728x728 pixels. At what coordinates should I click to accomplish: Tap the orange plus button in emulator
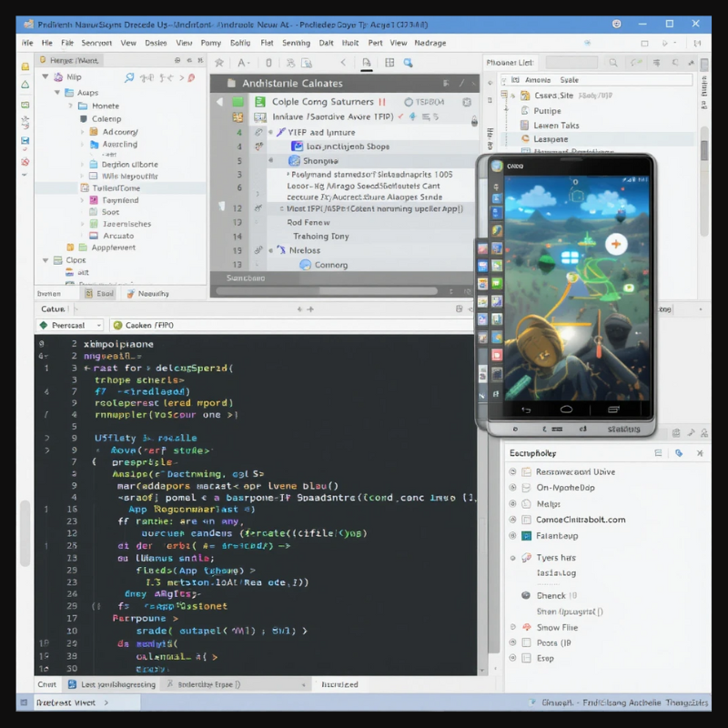pos(616,244)
